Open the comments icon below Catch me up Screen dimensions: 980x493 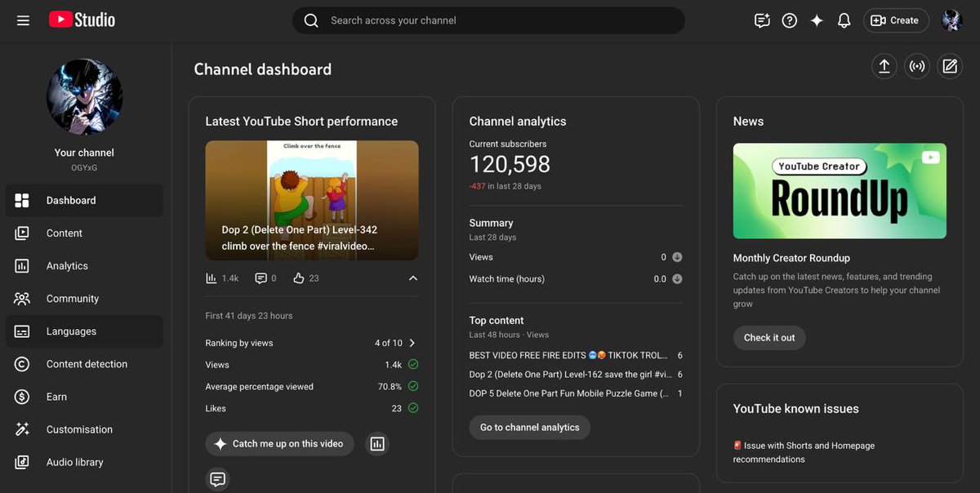tap(217, 479)
